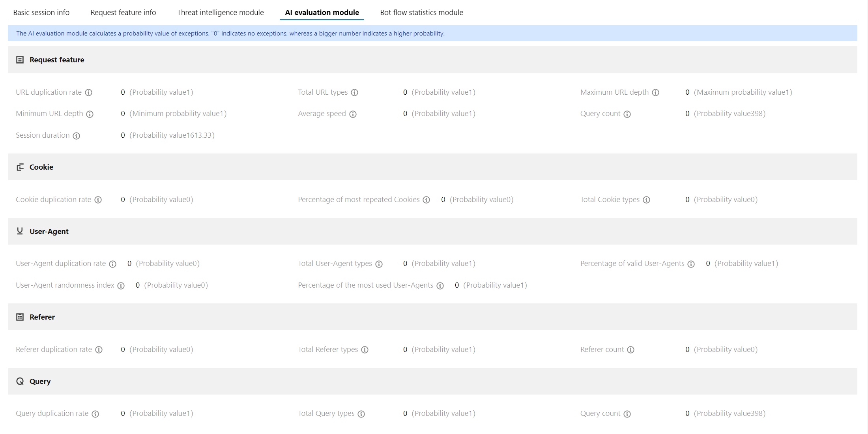Click the User-Agent section header icon
The width and height of the screenshot is (868, 434).
pyautogui.click(x=20, y=231)
